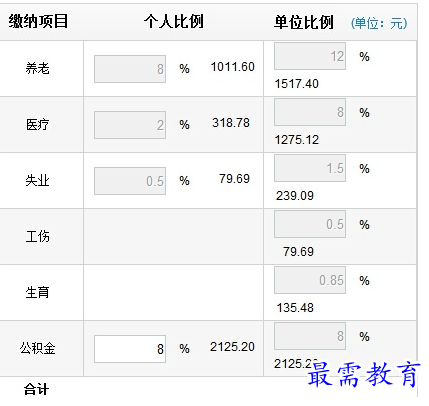Select the 缴纳项目 column header

(x=38, y=21)
